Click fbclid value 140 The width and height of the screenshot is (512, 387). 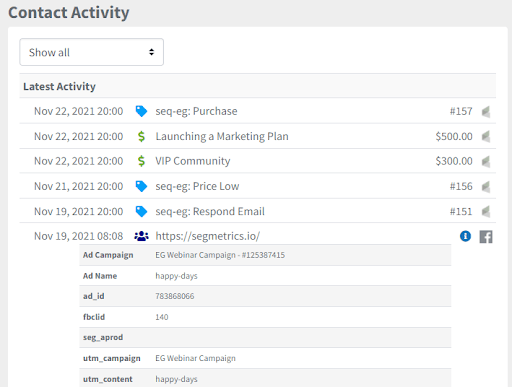[162, 317]
